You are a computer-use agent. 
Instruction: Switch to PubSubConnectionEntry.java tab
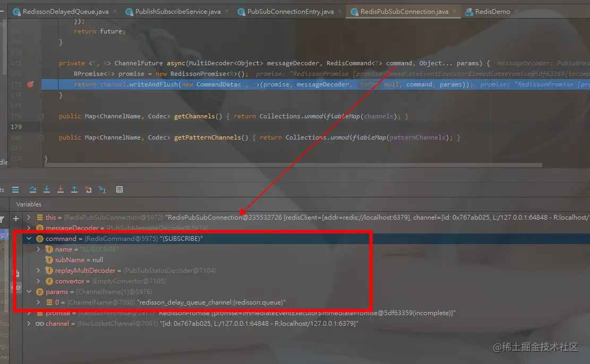pos(290,12)
